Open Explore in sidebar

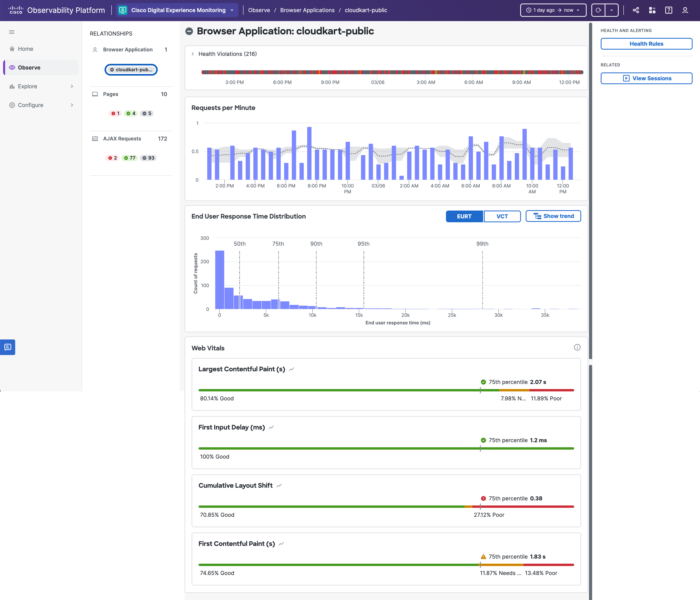point(41,87)
